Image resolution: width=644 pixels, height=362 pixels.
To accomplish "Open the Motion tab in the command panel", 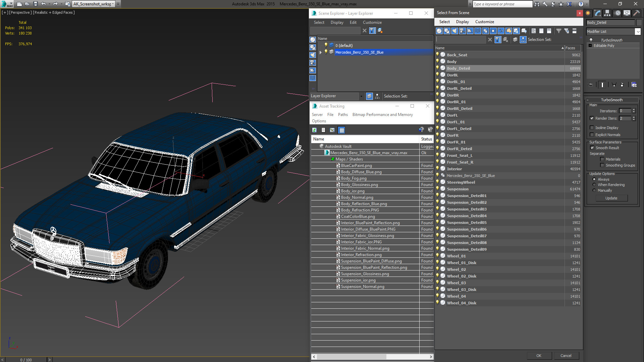I will pyautogui.click(x=617, y=13).
